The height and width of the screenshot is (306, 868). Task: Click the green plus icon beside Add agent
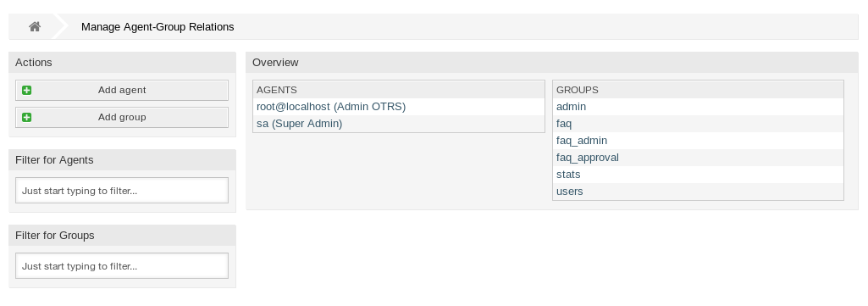pyautogui.click(x=26, y=91)
